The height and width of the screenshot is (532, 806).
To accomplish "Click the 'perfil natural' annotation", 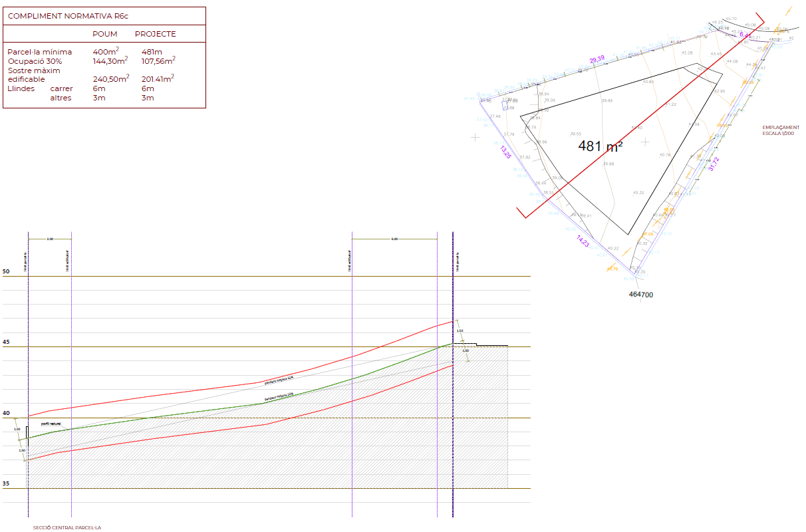I will tap(51, 424).
